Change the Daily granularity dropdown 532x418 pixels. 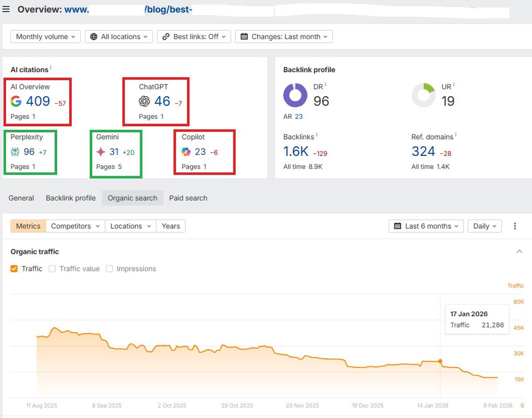[x=484, y=226]
